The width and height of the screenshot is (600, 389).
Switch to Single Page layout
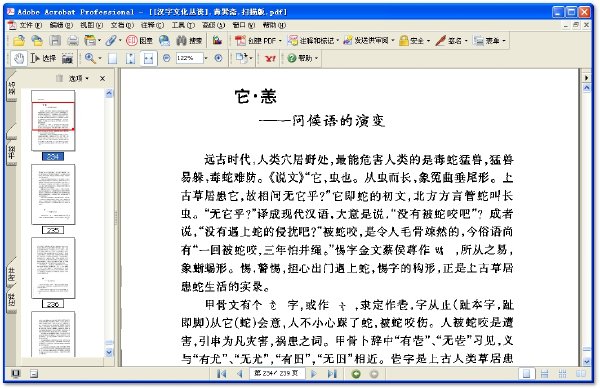527,374
